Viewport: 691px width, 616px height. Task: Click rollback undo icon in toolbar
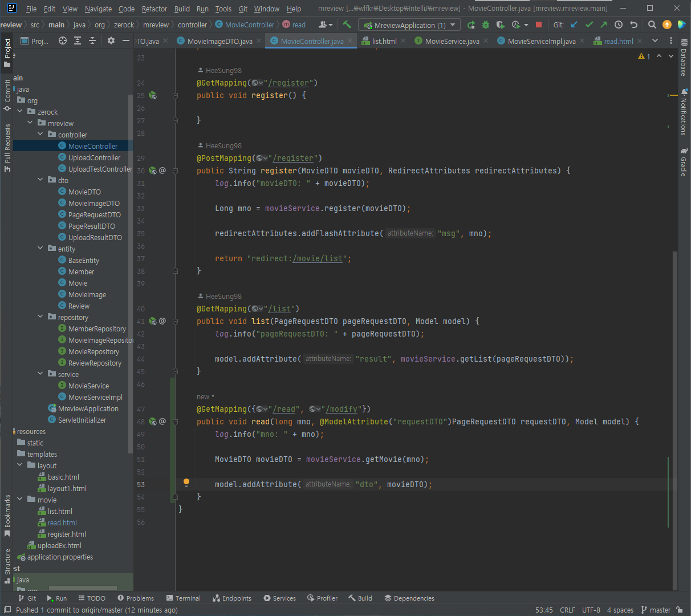(x=633, y=25)
